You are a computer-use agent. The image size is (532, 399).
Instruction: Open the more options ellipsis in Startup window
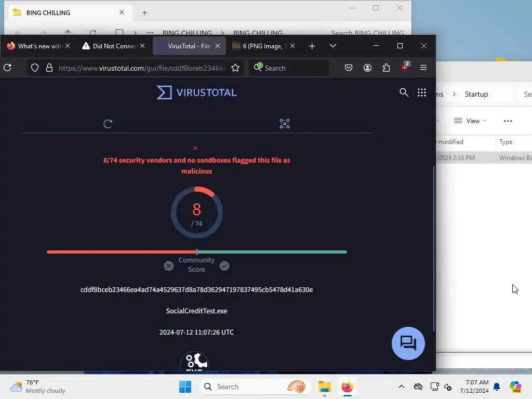(508, 121)
